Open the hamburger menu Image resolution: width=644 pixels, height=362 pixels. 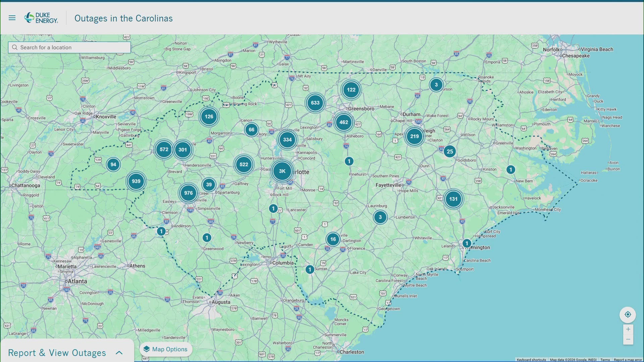12,18
